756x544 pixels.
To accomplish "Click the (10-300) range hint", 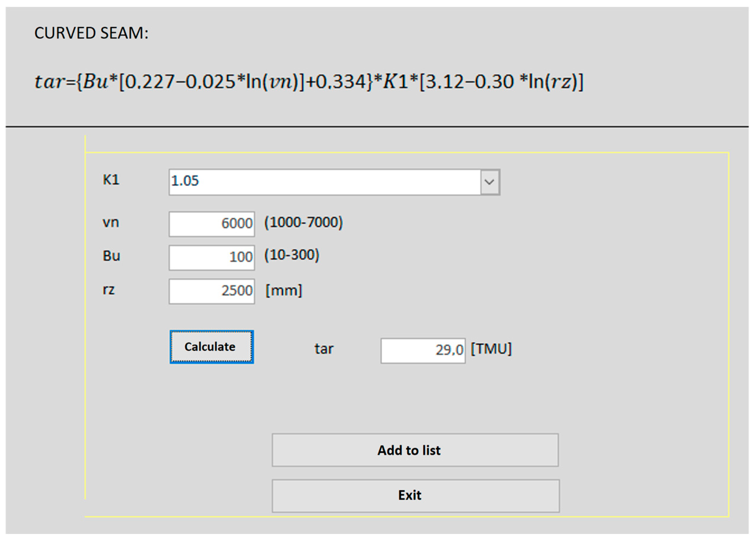I will coord(292,255).
